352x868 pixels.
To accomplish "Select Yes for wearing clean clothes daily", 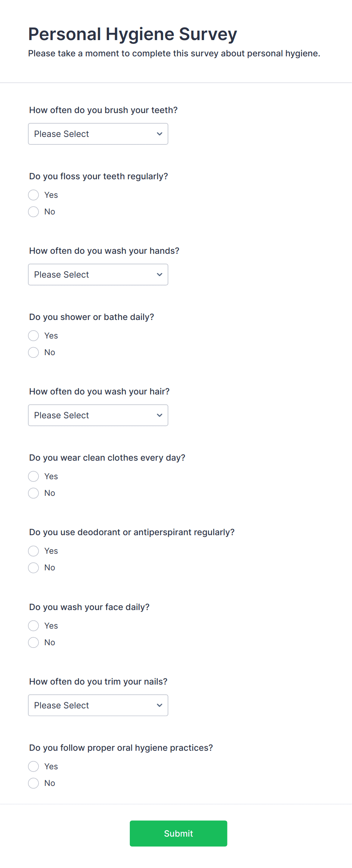I will point(33,476).
